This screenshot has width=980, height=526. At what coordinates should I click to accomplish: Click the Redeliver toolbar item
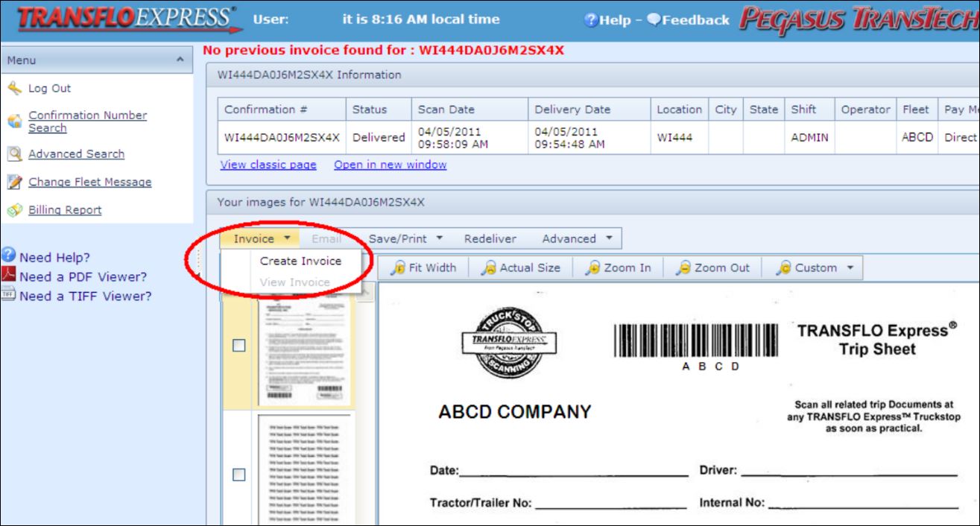(x=490, y=239)
